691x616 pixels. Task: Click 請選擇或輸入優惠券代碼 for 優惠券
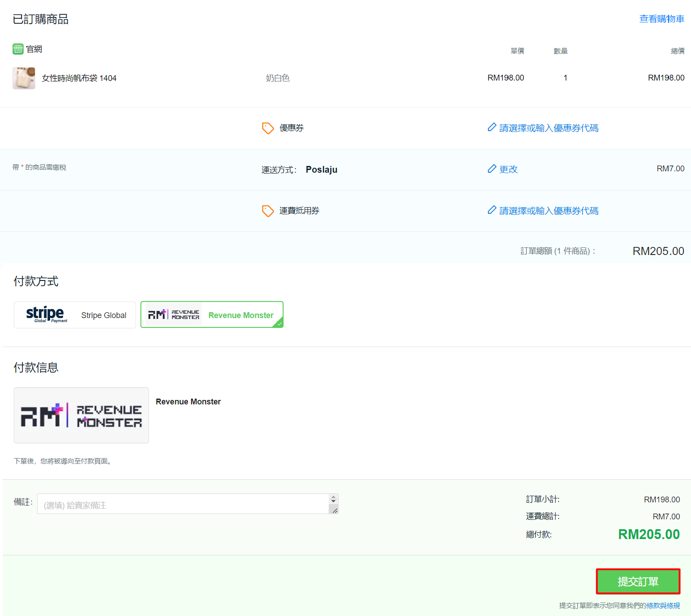tap(549, 128)
